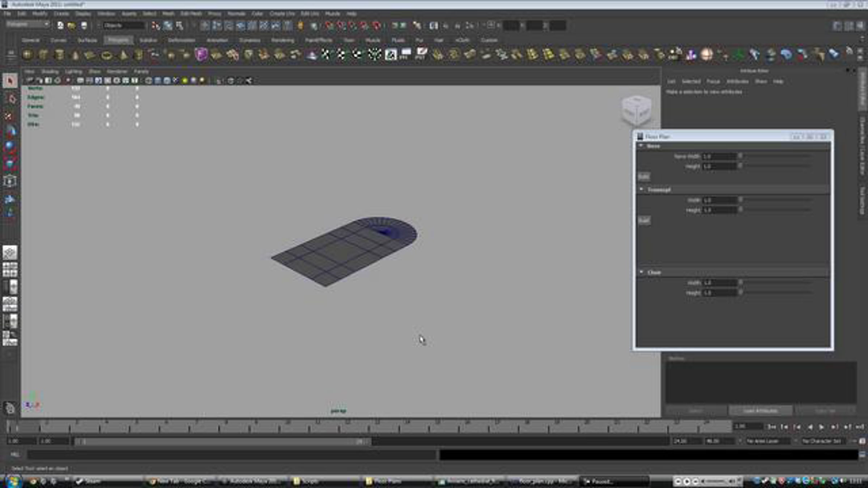The height and width of the screenshot is (488, 868).
Task: Toggle the Auto Key button
Action: (x=854, y=441)
